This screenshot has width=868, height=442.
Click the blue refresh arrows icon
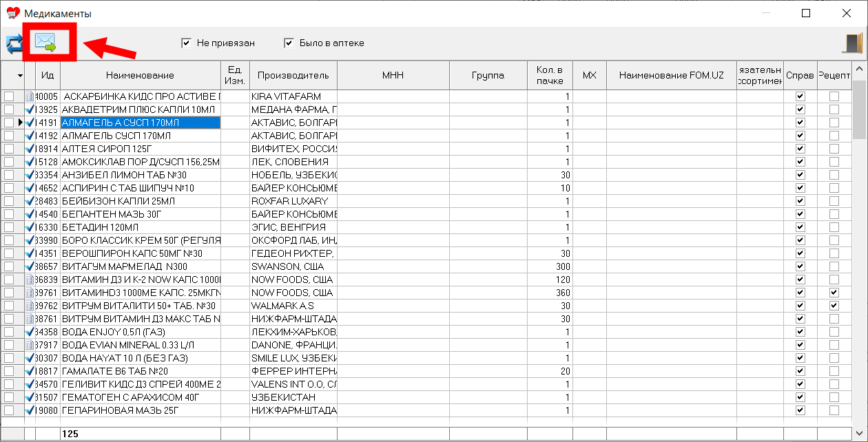tap(14, 44)
